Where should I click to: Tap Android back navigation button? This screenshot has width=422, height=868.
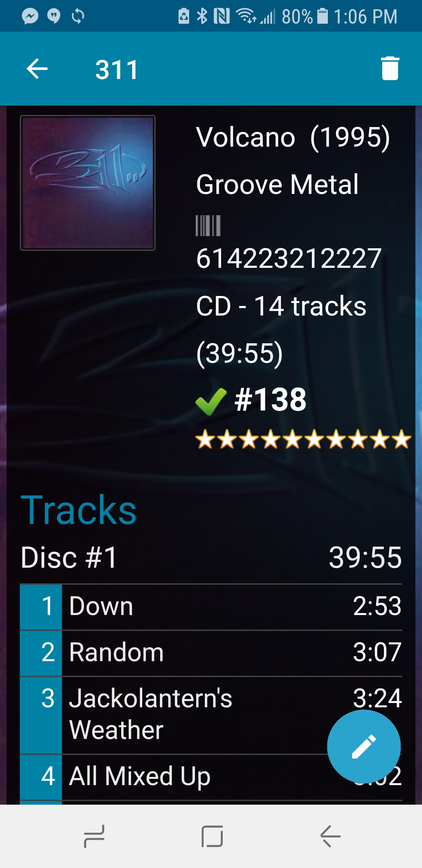click(x=331, y=836)
